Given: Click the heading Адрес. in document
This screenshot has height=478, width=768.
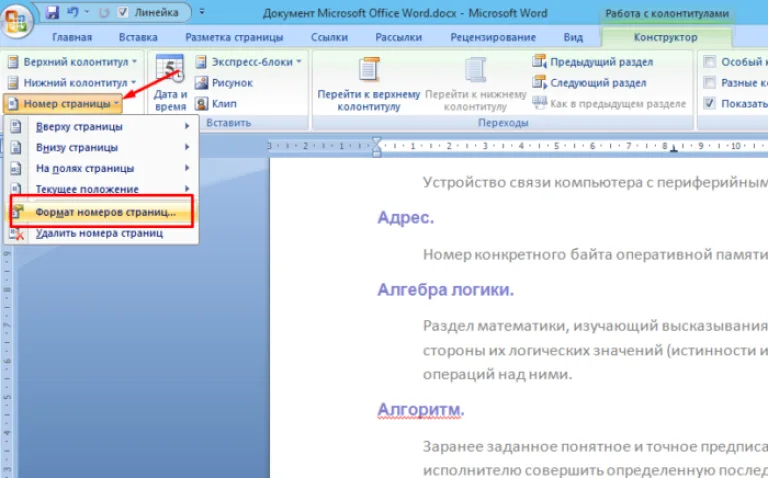Looking at the screenshot, I should pyautogui.click(x=406, y=217).
